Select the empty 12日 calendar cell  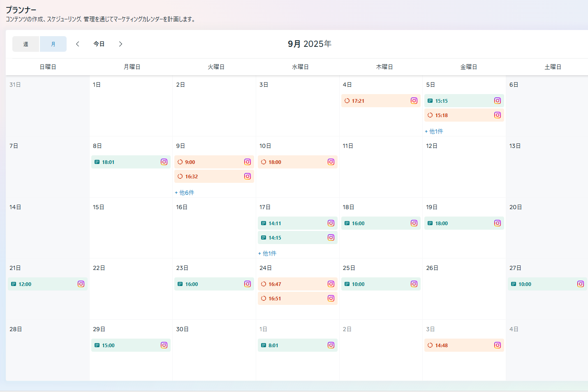coord(464,173)
